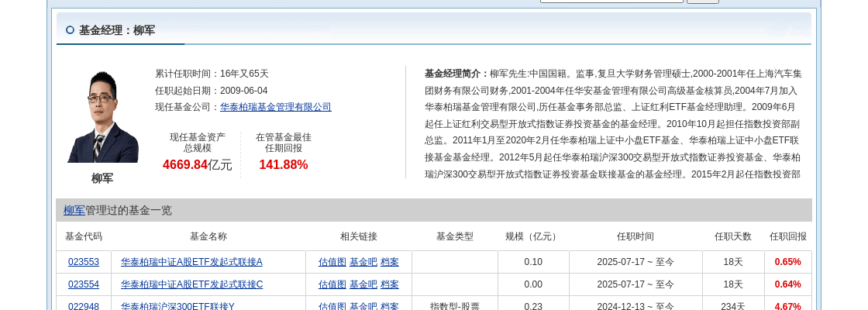
Task: Click the 0.00 scale cell of 023554
Action: point(533,284)
